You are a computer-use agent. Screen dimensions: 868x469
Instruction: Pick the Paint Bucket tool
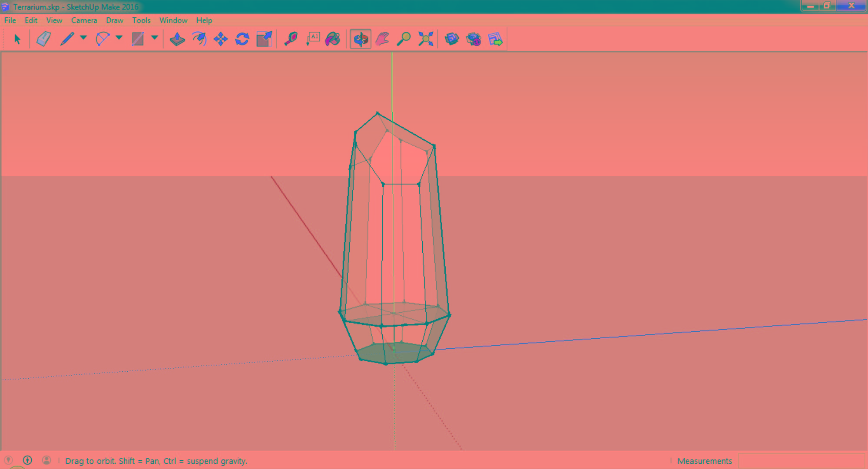(333, 39)
